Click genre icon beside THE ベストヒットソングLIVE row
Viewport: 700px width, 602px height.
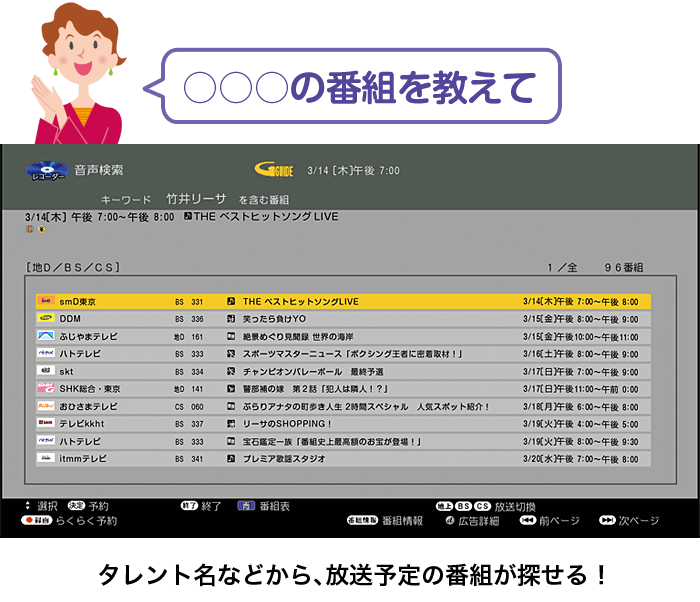point(231,301)
